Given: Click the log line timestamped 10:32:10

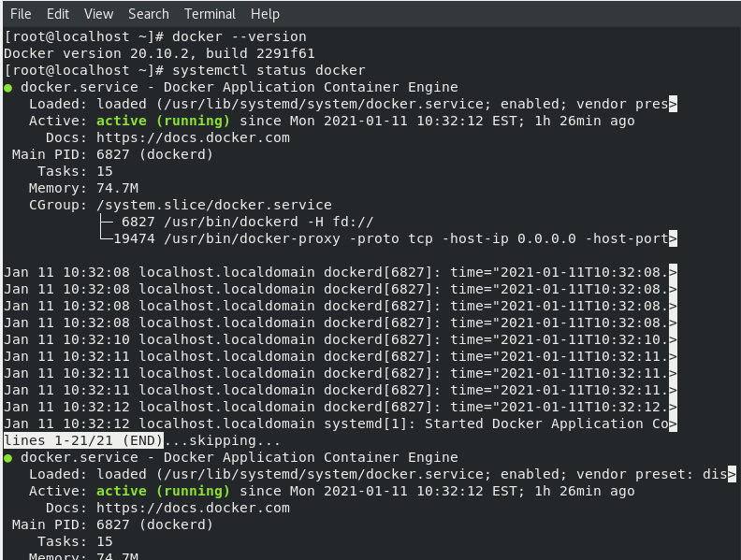Looking at the screenshot, I should [x=341, y=339].
